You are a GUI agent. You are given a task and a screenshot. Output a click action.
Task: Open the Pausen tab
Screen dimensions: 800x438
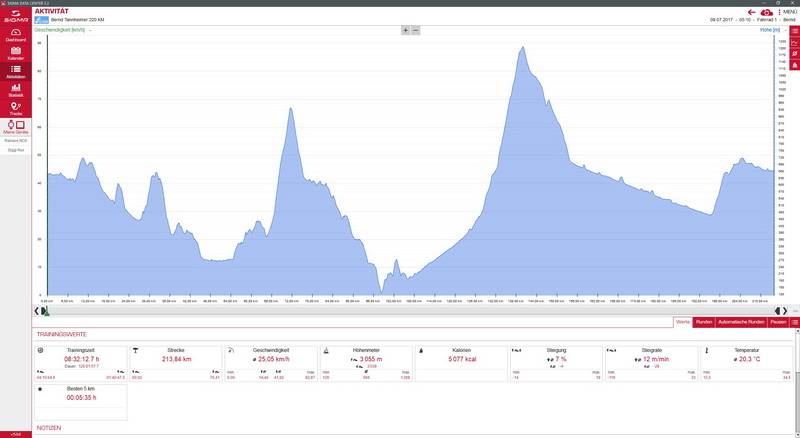[x=778, y=322]
